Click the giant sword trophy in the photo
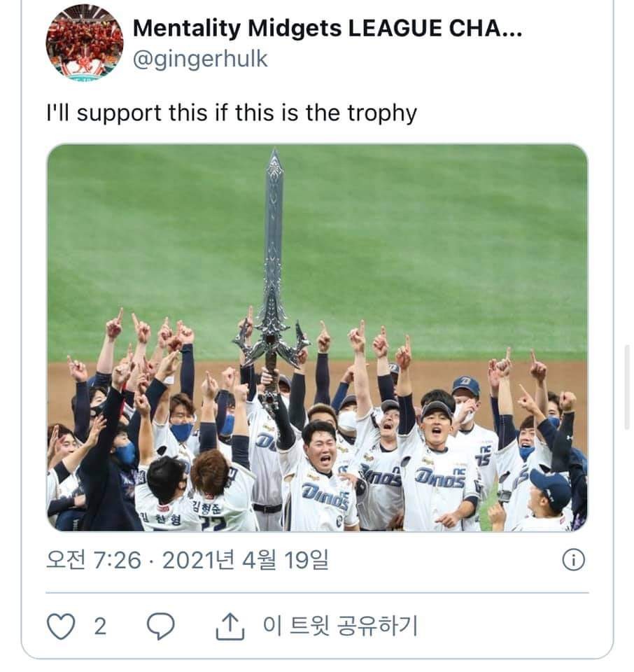Image resolution: width=634 pixels, height=672 pixels. (x=272, y=266)
